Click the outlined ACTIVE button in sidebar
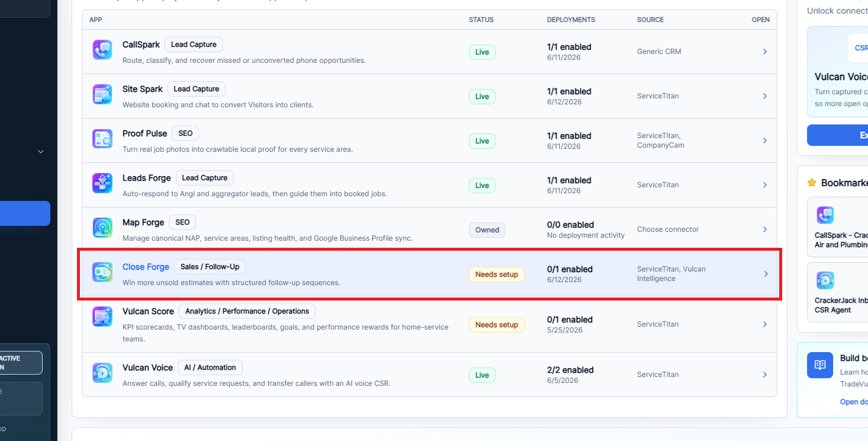This screenshot has height=441, width=868. click(21, 363)
